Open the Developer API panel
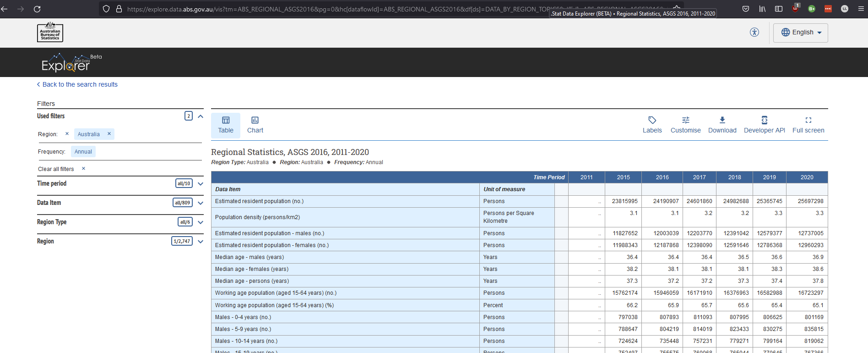This screenshot has height=353, width=868. [x=764, y=125]
